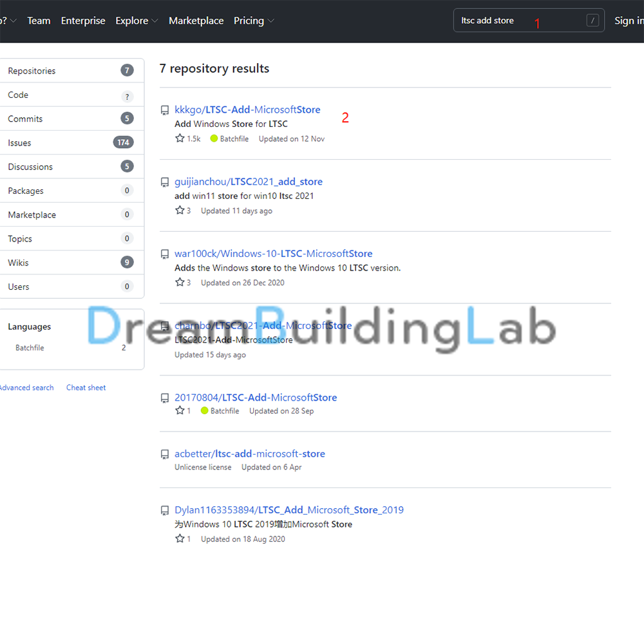
Task: Select the Repositories filter in sidebar
Action: click(72, 71)
